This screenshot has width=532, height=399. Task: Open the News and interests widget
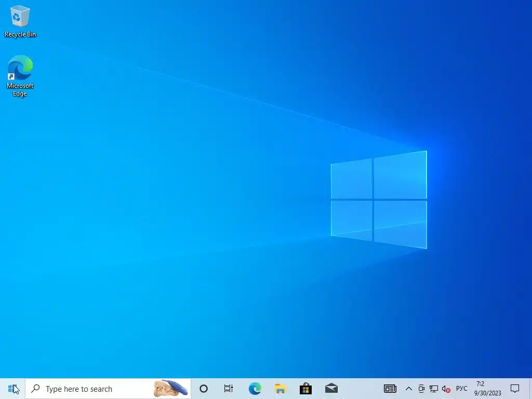(x=390, y=389)
